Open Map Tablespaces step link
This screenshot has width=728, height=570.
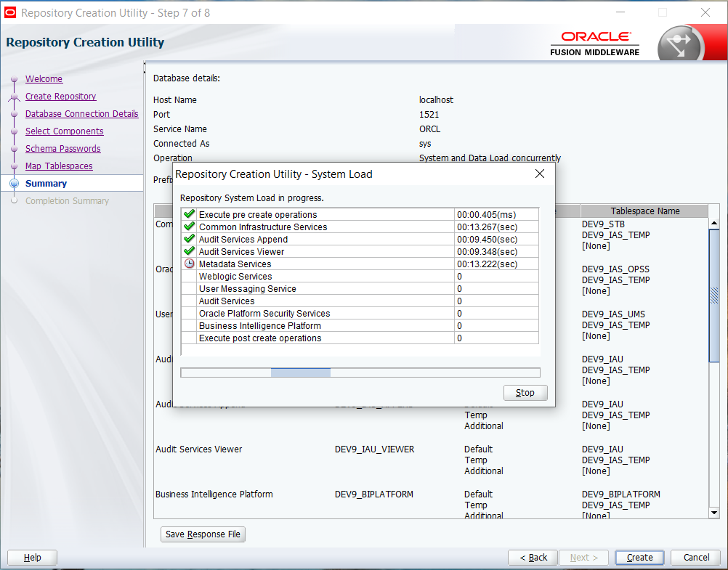[x=59, y=166]
